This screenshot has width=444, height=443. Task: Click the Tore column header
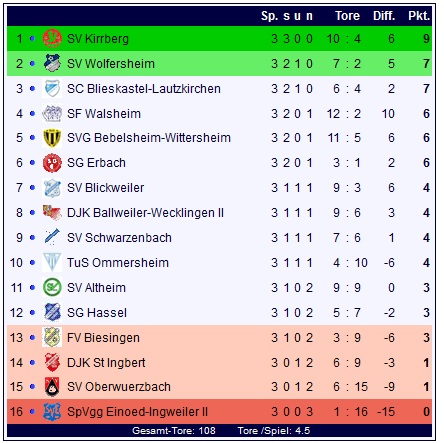coord(347,16)
